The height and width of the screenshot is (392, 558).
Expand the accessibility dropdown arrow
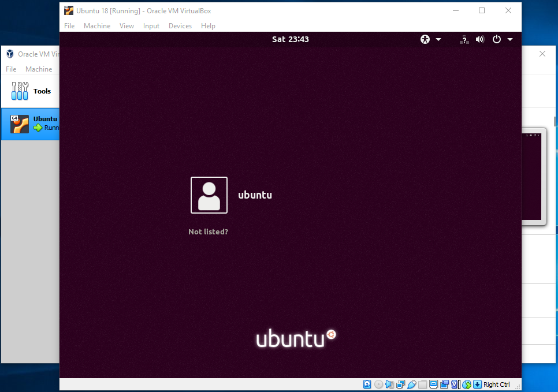(x=438, y=39)
